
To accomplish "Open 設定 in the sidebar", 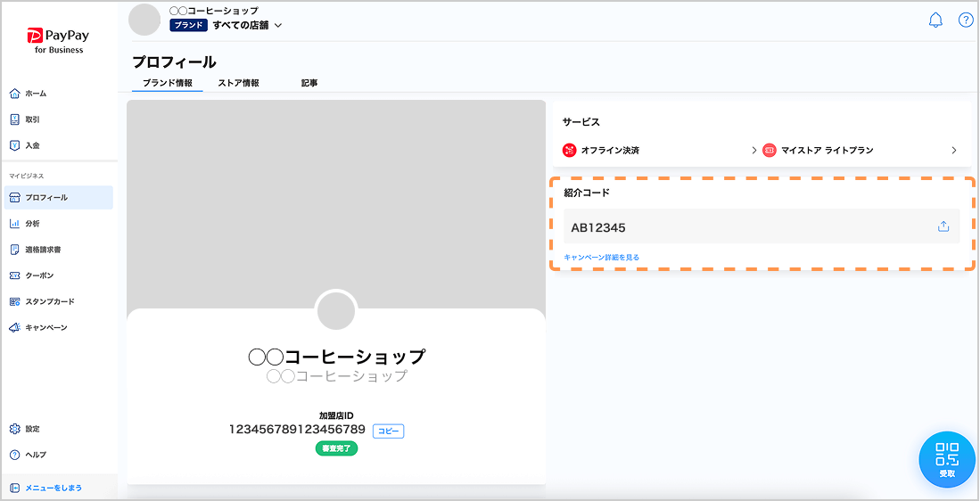I will [x=32, y=429].
